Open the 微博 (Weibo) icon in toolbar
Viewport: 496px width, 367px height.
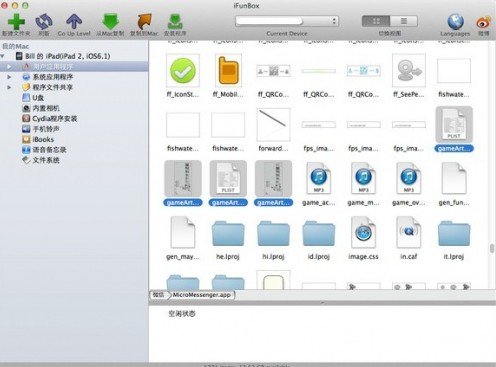pos(483,23)
